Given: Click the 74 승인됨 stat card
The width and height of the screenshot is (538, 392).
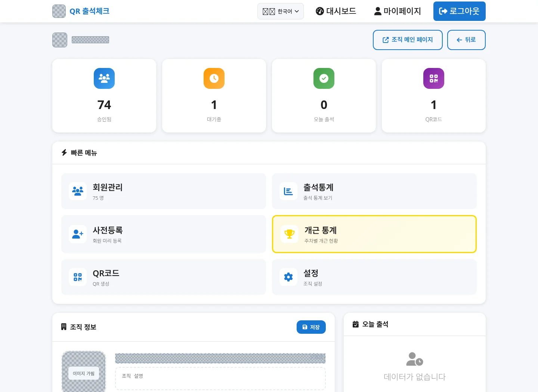Looking at the screenshot, I should (104, 96).
